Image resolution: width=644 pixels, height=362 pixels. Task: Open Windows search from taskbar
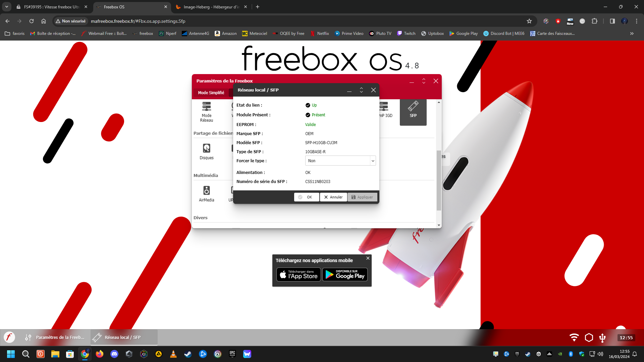coord(25,354)
